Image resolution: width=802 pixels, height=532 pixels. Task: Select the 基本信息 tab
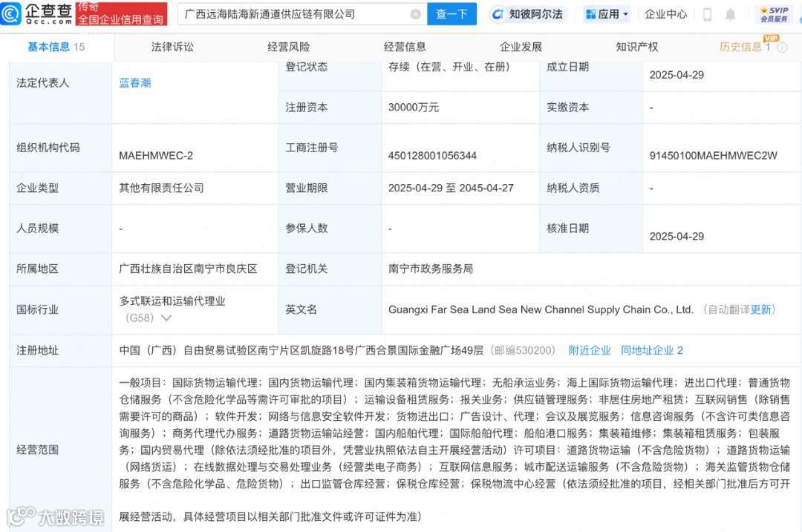pyautogui.click(x=56, y=47)
